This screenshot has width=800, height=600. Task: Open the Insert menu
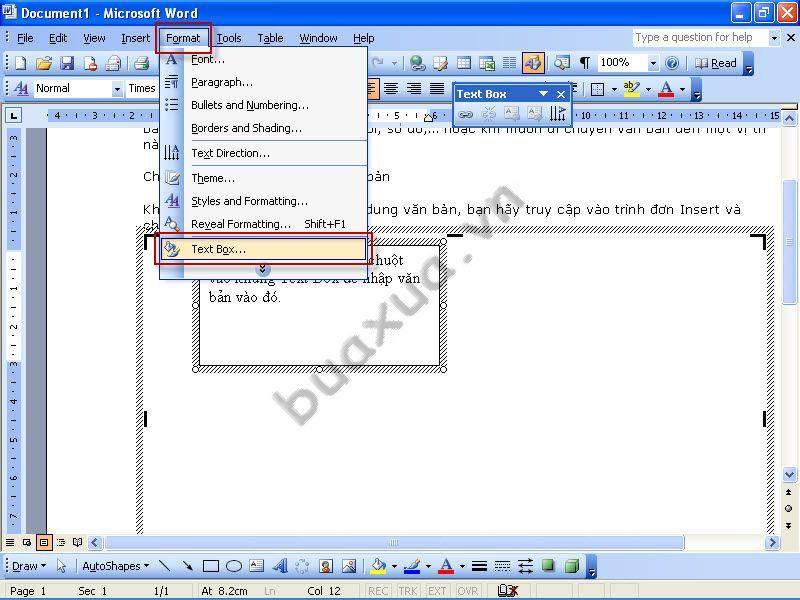(x=135, y=38)
